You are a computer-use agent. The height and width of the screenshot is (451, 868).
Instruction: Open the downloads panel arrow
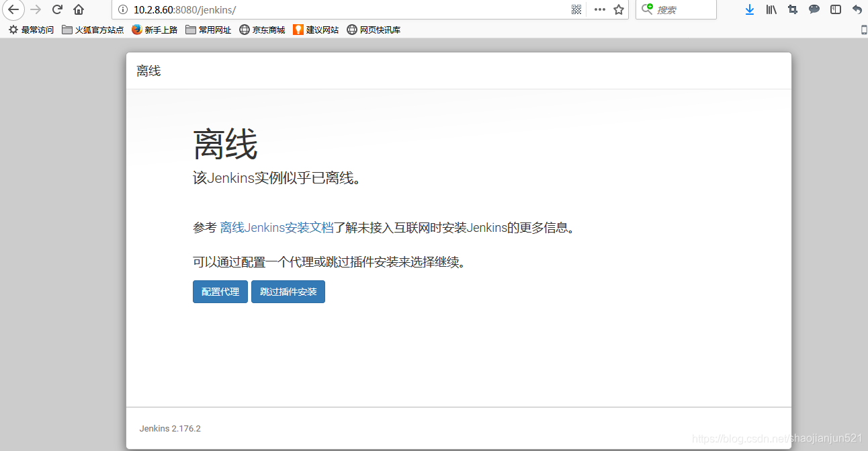pyautogui.click(x=750, y=9)
